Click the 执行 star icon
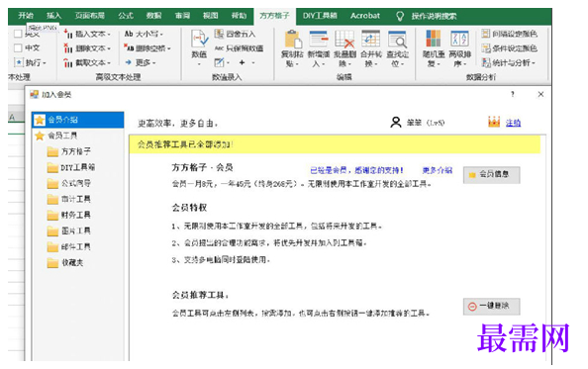 (19, 62)
